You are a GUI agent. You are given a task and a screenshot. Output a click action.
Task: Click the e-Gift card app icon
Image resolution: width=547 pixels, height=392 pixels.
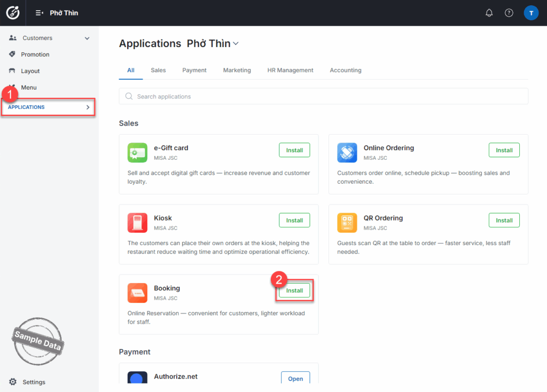(137, 153)
